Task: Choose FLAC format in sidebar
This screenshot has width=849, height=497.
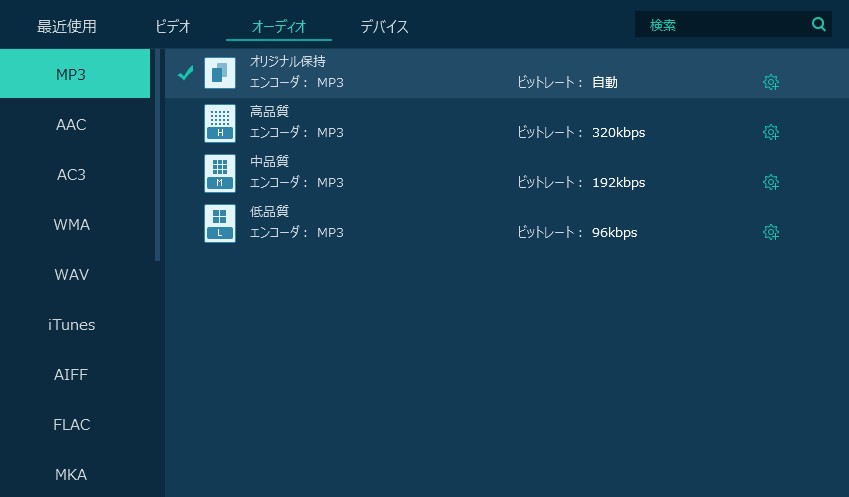Action: click(x=71, y=424)
